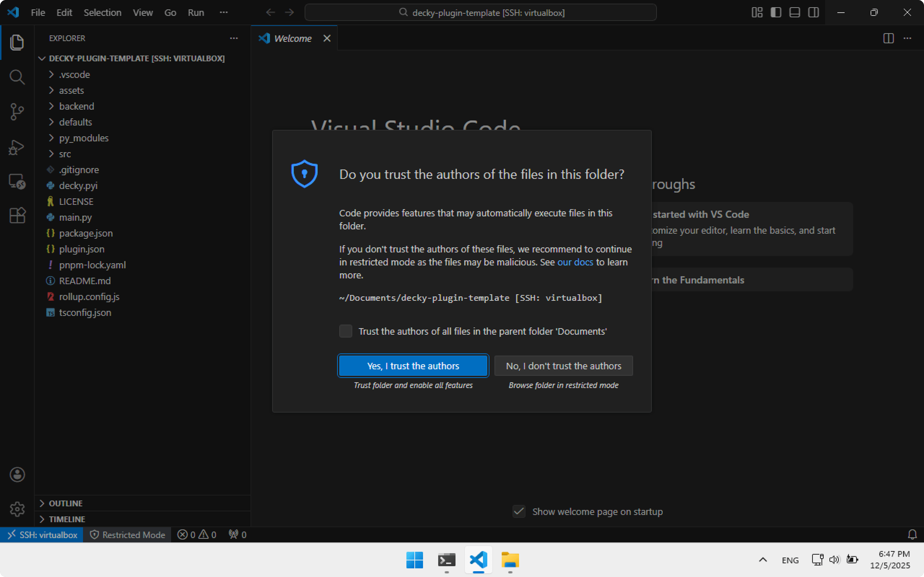Toggle 'Show welcome page on startup' checkbox
924x577 pixels.
[519, 511]
